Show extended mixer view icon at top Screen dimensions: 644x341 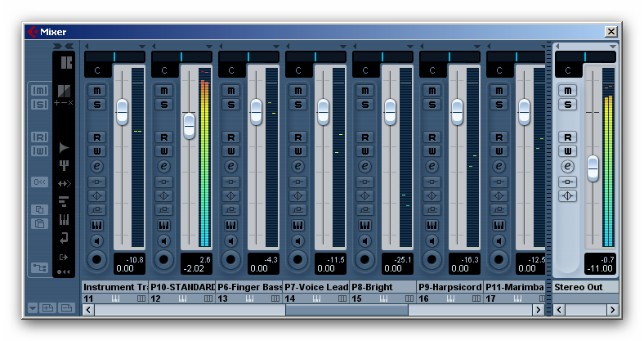[x=65, y=62]
